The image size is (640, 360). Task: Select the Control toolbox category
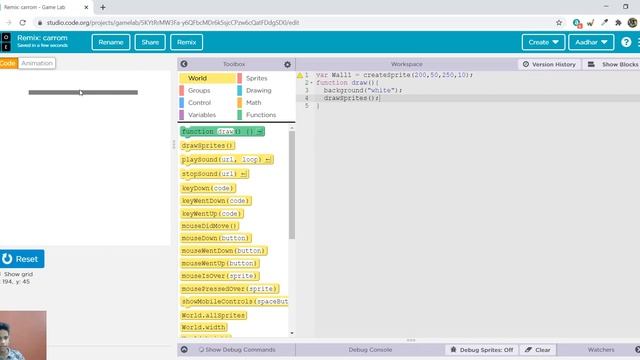point(207,102)
